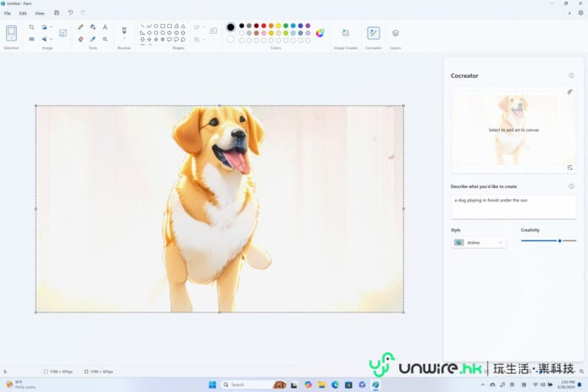Viewport: 588px width, 392px height.
Task: Click the Cocreator generated dog thumbnail
Action: coord(513,129)
